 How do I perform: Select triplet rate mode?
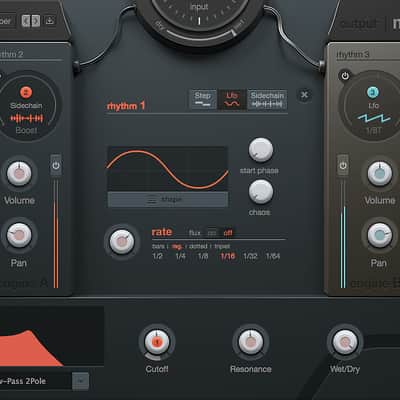[222, 246]
